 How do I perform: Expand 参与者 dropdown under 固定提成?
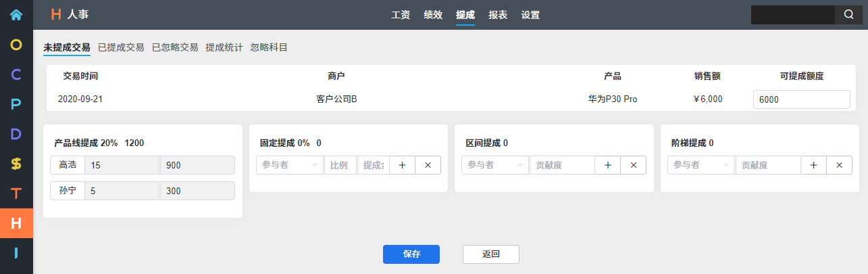coord(289,165)
